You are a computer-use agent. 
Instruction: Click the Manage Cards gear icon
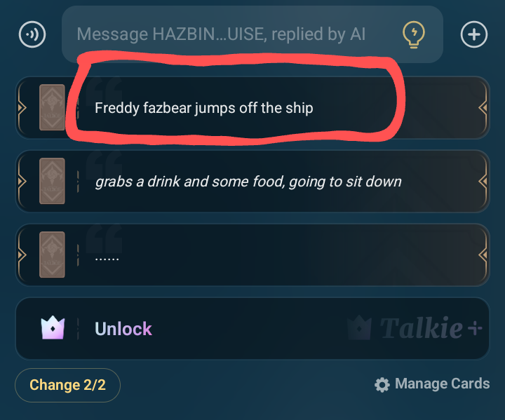coord(382,384)
